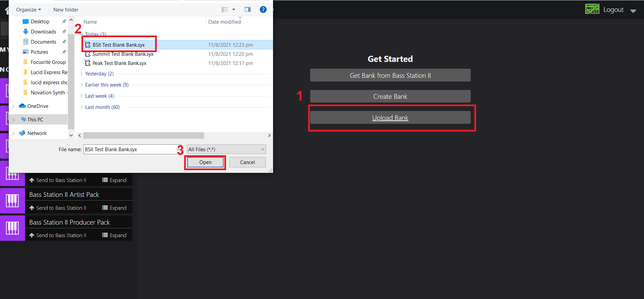
Task: Click the Upload Bank link
Action: [390, 117]
